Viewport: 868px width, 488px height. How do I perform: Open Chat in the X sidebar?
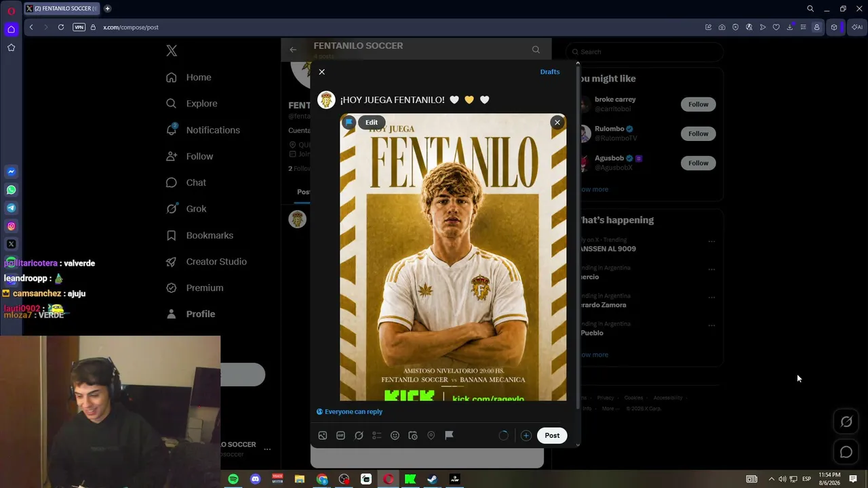coord(186,182)
